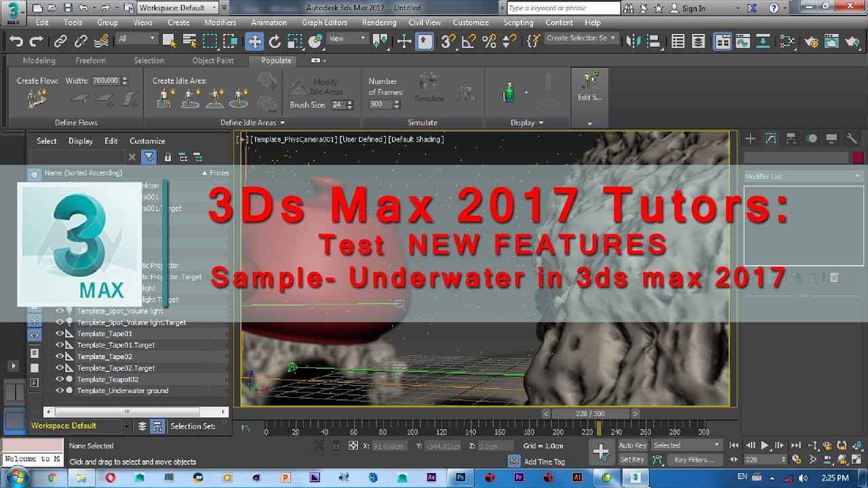The image size is (868, 488).
Task: Click the Align tool icon
Action: click(x=654, y=41)
